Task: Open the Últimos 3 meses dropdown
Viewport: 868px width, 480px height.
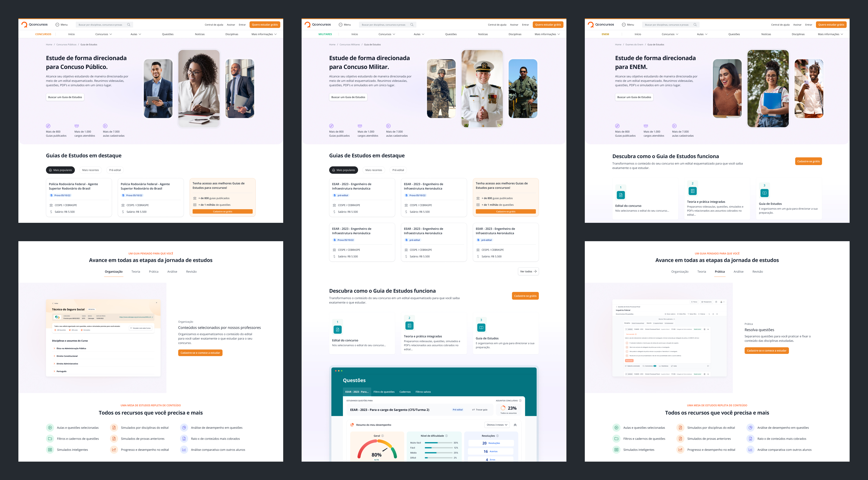Action: (497, 425)
